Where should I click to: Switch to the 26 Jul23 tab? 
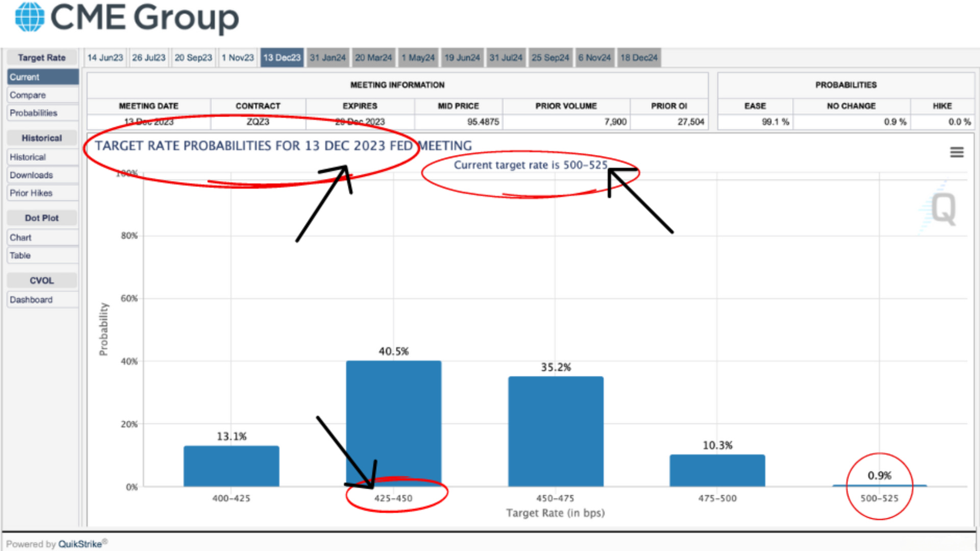pyautogui.click(x=149, y=58)
